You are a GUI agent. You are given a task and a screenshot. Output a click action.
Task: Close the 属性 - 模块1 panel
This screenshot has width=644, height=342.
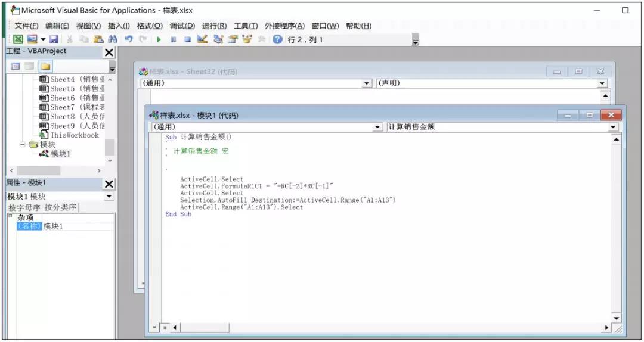[x=109, y=184]
